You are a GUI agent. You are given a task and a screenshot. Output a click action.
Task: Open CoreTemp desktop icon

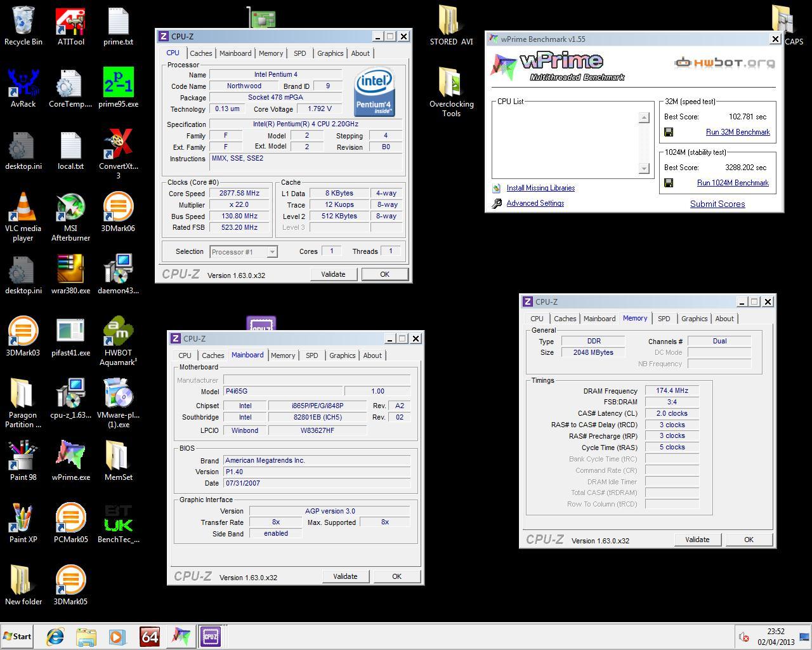[x=70, y=88]
